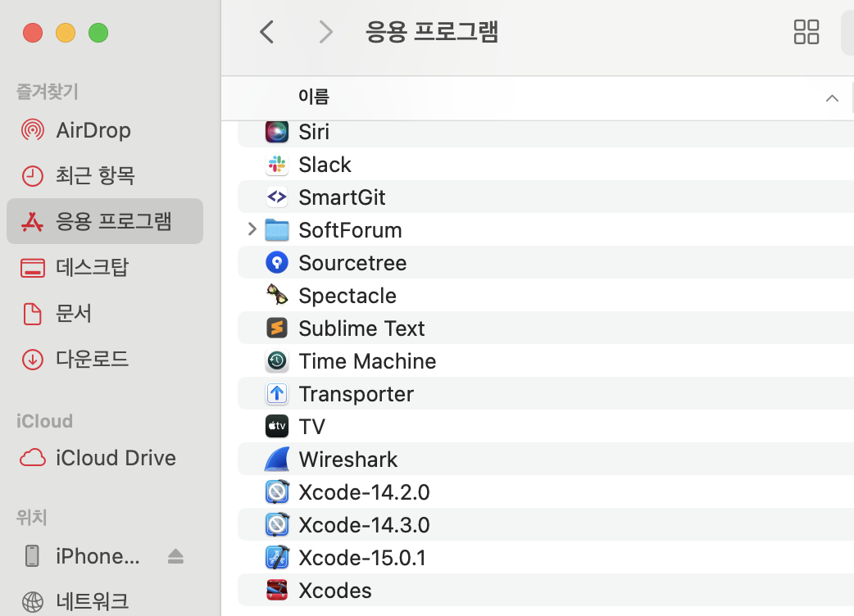This screenshot has width=854, height=616.
Task: Click the Wireshark shark fin icon
Action: click(x=277, y=460)
